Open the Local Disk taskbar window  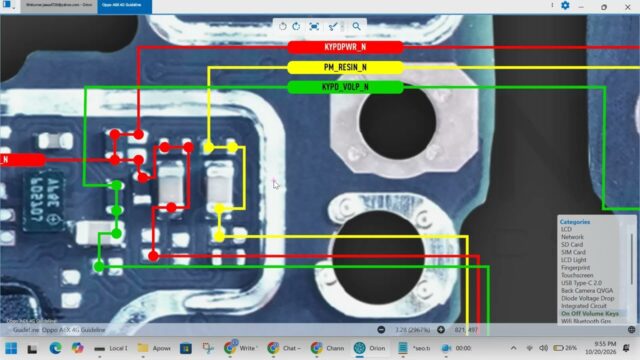pos(111,348)
